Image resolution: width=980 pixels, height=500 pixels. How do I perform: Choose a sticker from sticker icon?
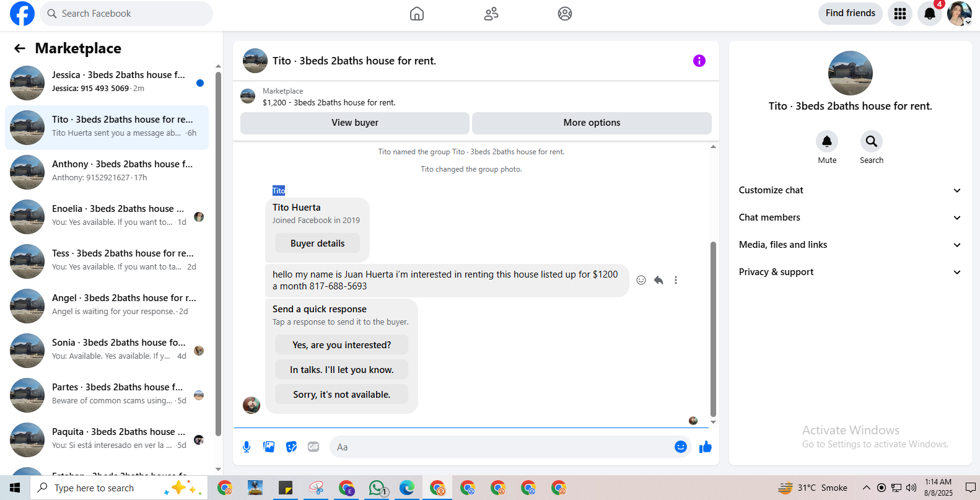click(x=291, y=447)
